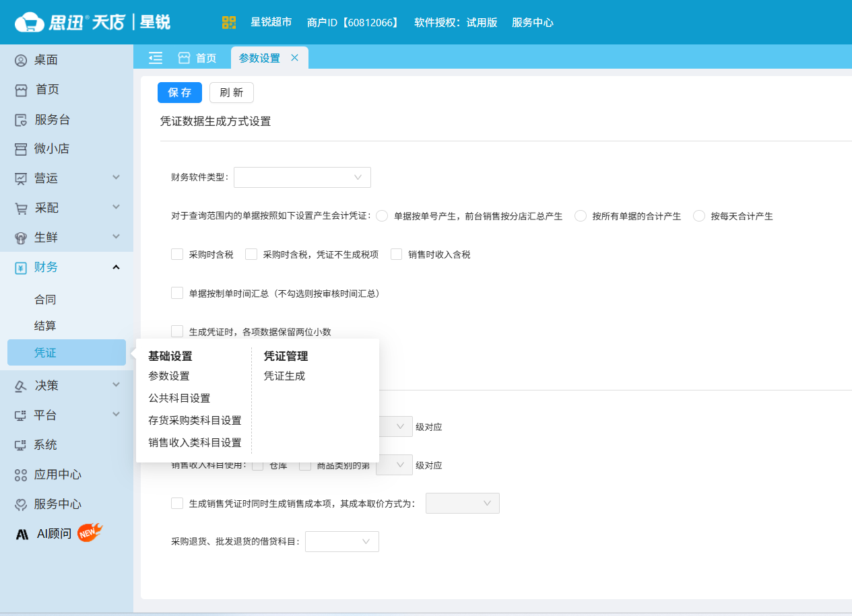Open 凭证生成 under 凭证管理
This screenshot has width=852, height=616.
pyautogui.click(x=284, y=376)
